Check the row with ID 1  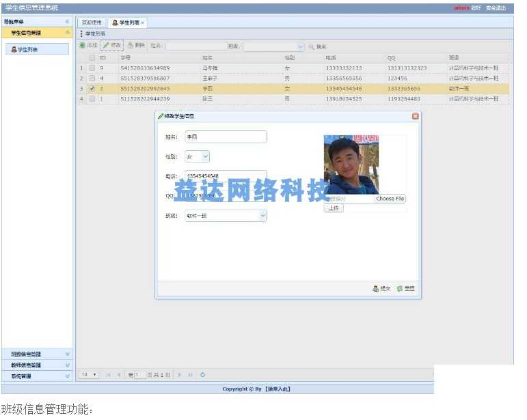tap(92, 99)
